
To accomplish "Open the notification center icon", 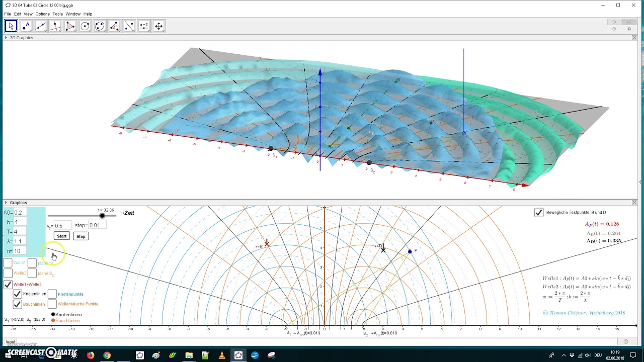I will 634,355.
